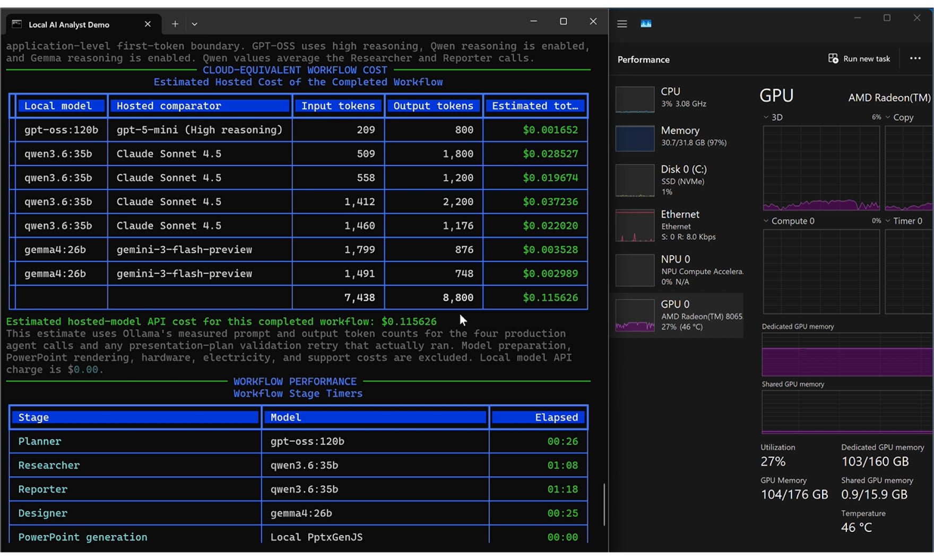
Task: Click the Performance heading in Task Manager
Action: coord(643,59)
